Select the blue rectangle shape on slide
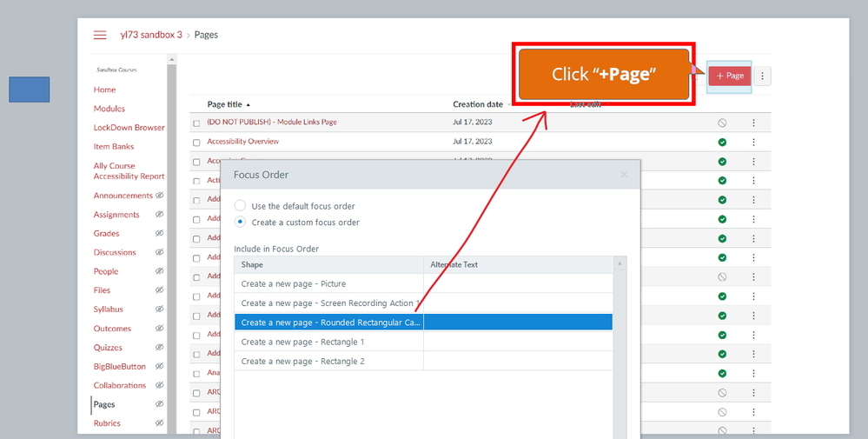 [x=30, y=90]
